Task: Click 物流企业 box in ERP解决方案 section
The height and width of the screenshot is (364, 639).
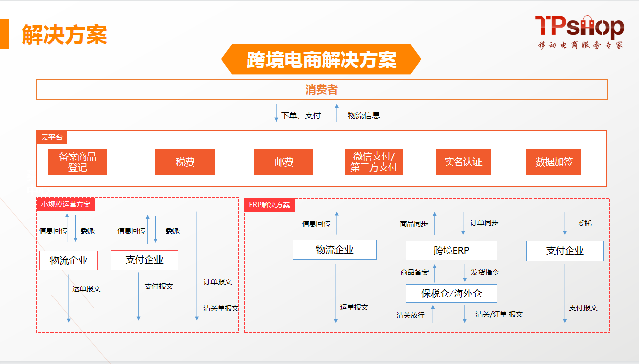Action: tap(334, 250)
